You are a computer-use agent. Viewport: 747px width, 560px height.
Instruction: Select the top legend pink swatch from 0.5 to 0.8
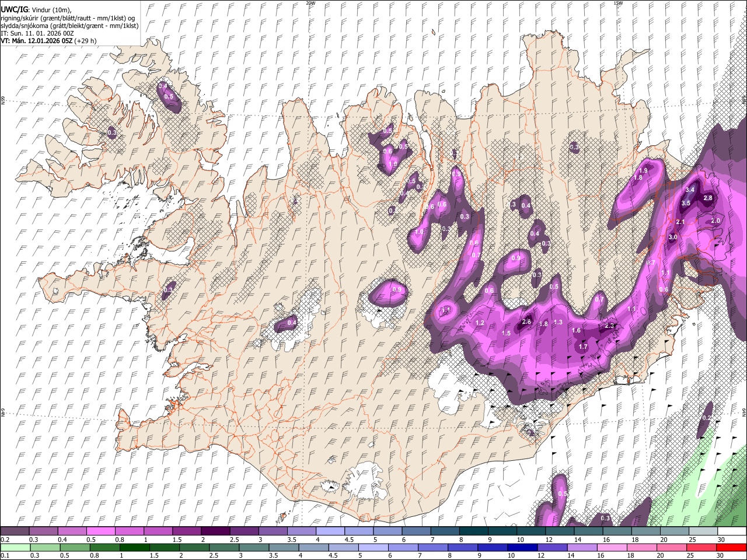100,531
